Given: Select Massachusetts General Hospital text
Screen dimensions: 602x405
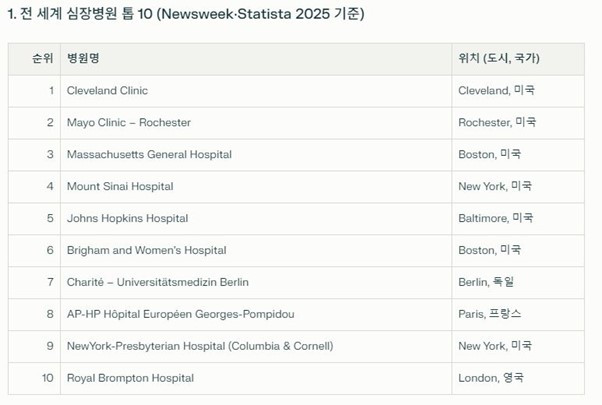Looking at the screenshot, I should point(149,154).
